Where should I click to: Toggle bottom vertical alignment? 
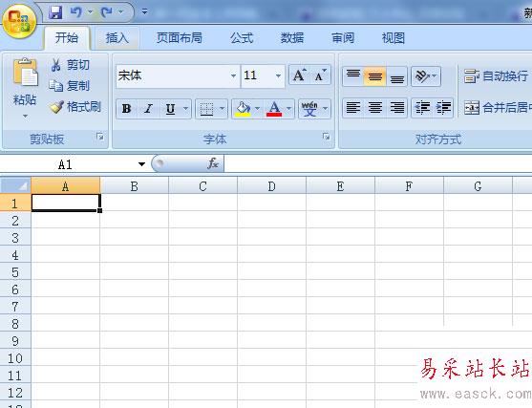[x=396, y=76]
